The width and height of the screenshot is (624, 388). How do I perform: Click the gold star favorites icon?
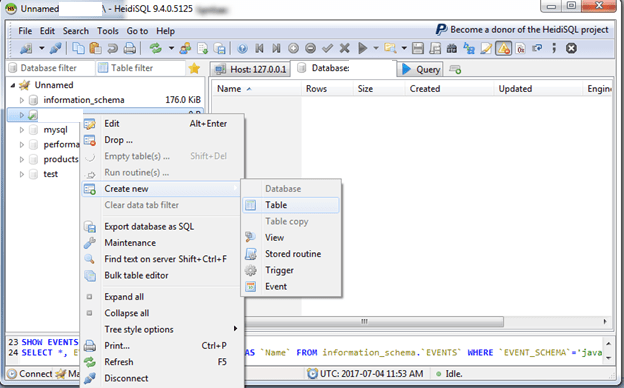[x=194, y=68]
